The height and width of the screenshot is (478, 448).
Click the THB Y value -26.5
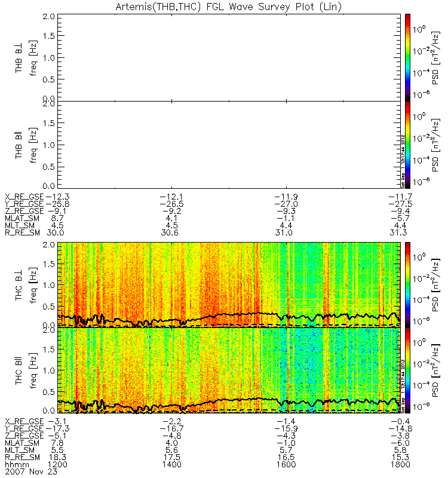click(172, 204)
